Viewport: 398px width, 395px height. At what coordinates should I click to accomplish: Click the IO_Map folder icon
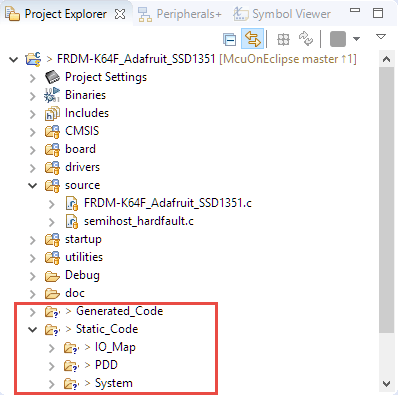(x=71, y=348)
